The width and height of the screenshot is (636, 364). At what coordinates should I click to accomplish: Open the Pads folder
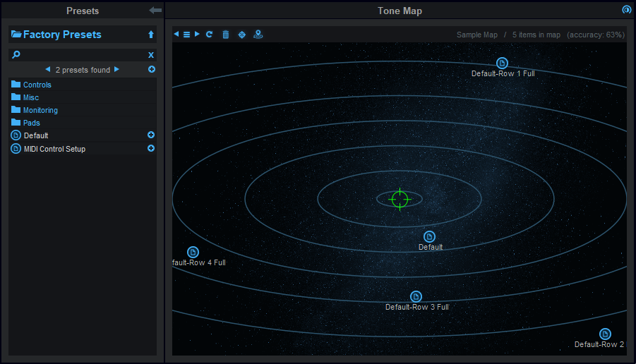click(x=31, y=123)
